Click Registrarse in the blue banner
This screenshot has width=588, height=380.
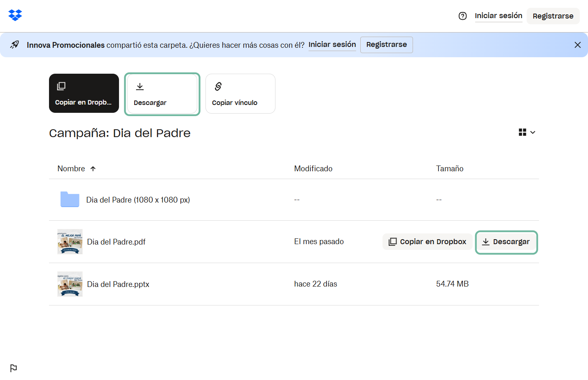point(386,44)
